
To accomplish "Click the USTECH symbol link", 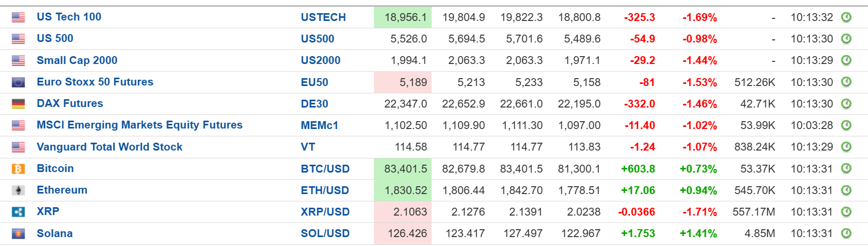I will (x=323, y=17).
